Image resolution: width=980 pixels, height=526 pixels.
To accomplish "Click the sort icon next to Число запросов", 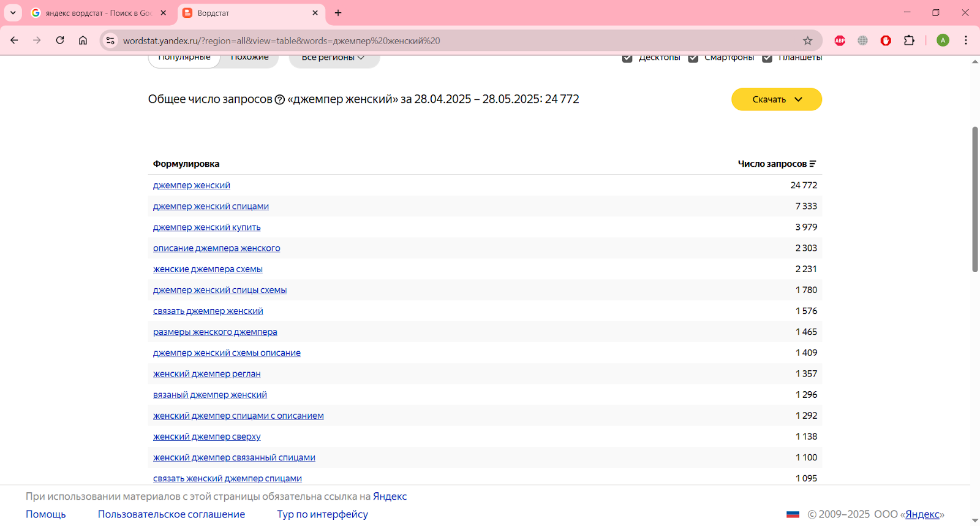I will pos(813,164).
